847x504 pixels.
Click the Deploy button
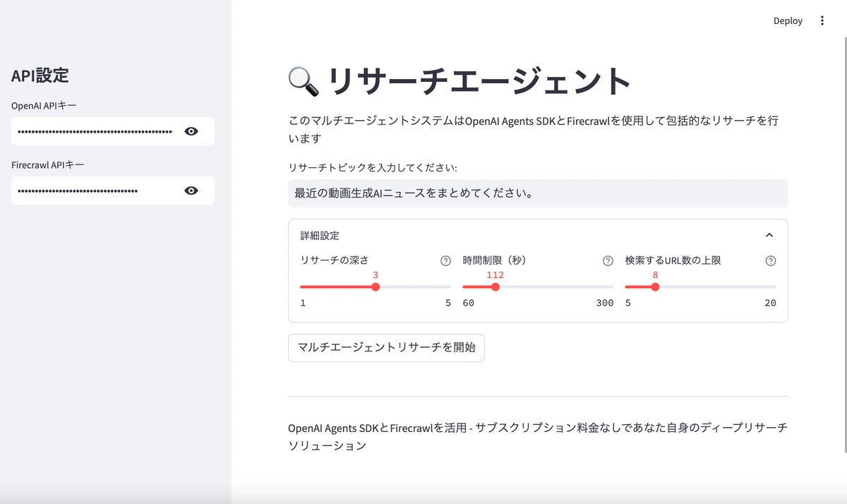point(788,21)
